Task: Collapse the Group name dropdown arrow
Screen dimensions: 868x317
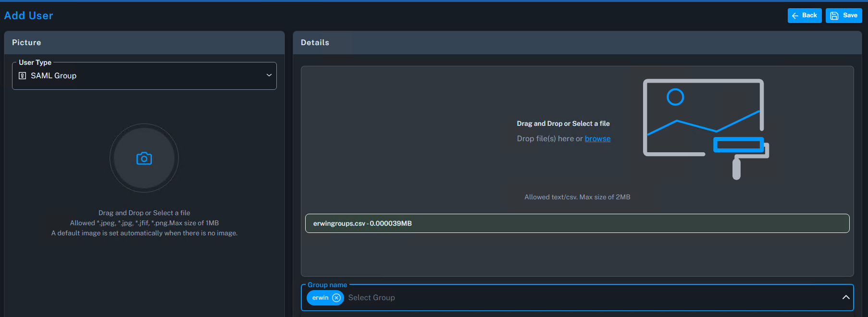Action: (x=845, y=297)
